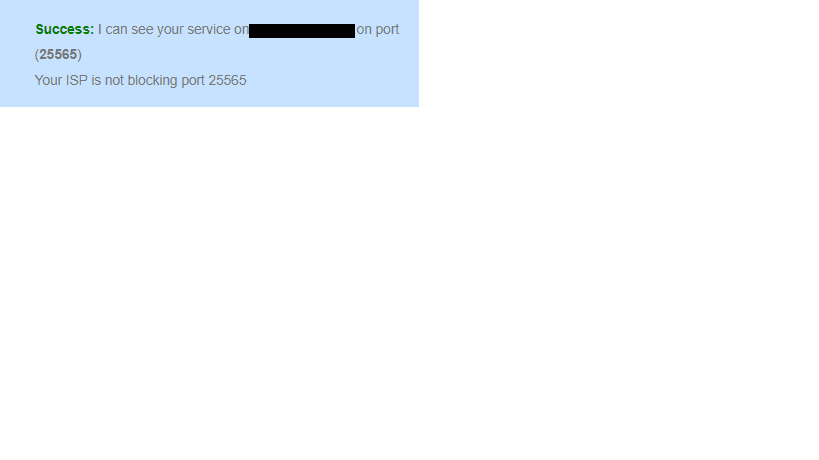
Task: Click the word "blocking"
Action: coord(153,81)
